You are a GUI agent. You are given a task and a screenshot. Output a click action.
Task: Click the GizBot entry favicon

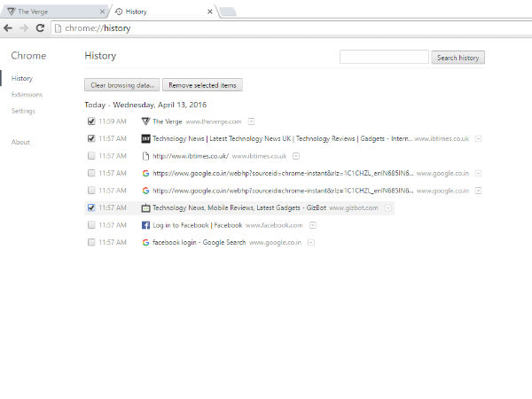click(x=146, y=207)
